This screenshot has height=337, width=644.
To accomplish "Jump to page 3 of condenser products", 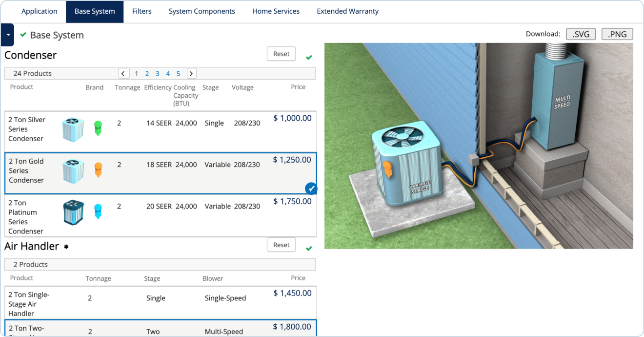I will [x=157, y=74].
